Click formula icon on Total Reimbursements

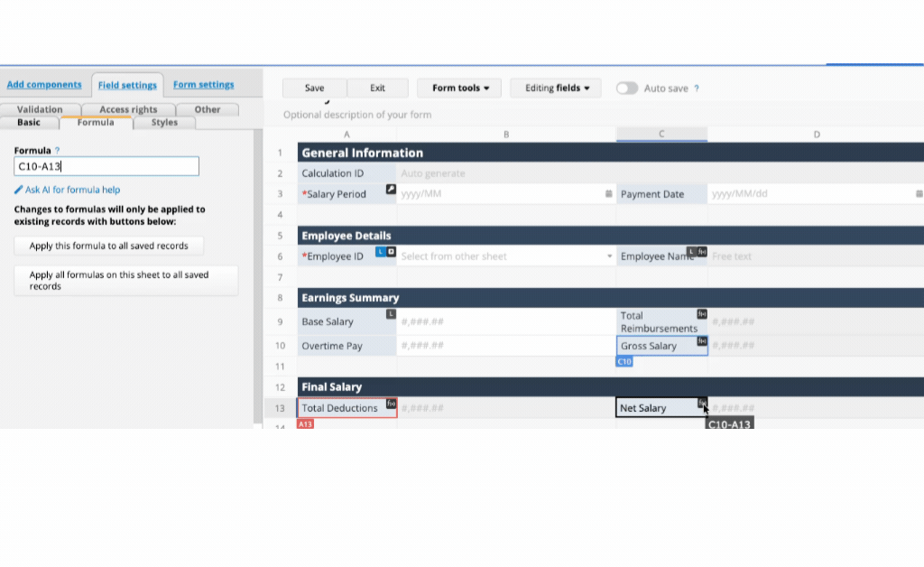click(702, 314)
